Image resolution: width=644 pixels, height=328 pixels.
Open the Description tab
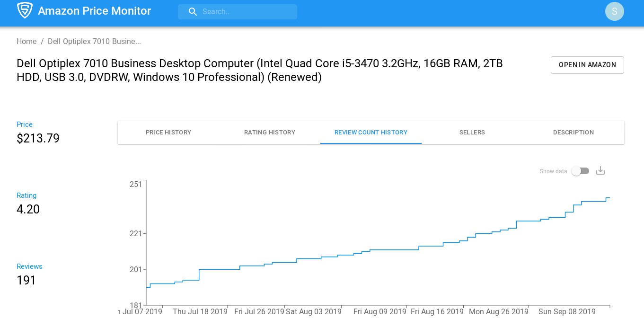[573, 133]
